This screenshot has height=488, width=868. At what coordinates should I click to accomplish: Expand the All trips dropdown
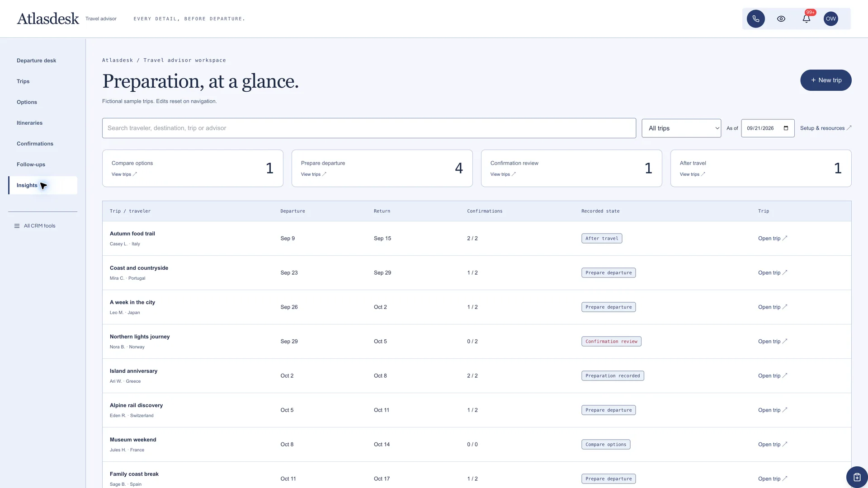pyautogui.click(x=681, y=128)
